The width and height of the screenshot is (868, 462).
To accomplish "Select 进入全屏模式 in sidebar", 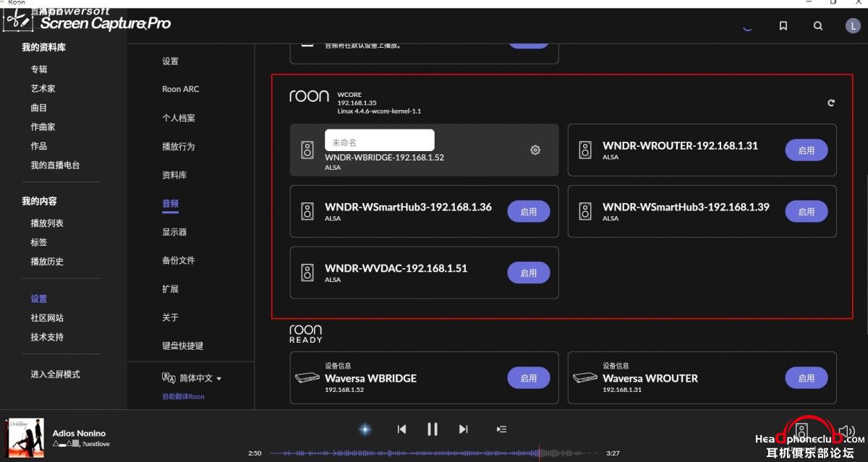I will 55,375.
